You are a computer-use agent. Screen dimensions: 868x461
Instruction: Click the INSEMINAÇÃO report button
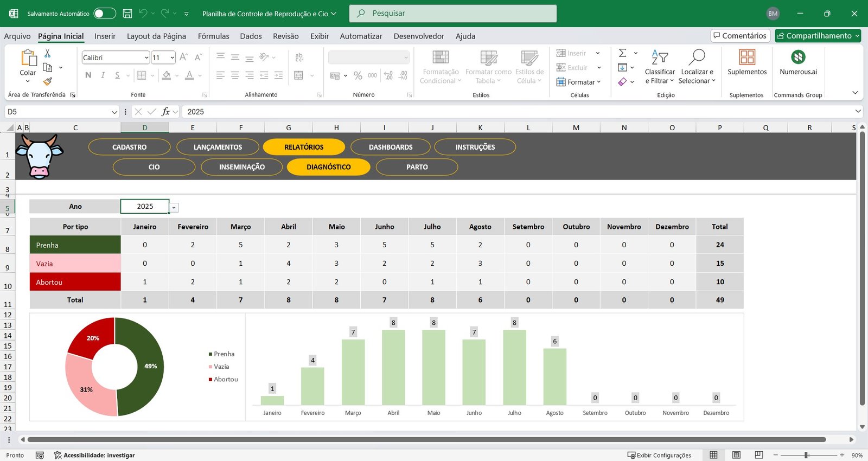[x=242, y=167]
